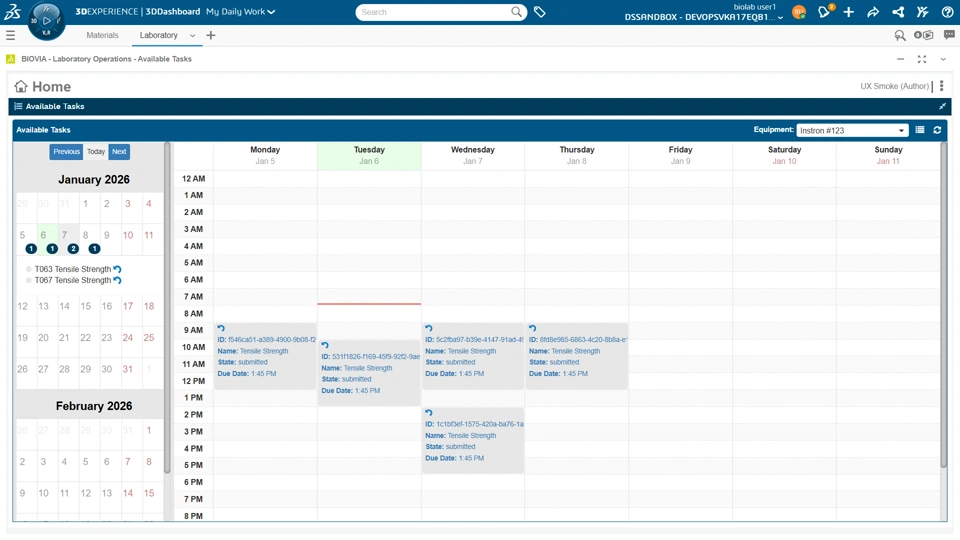Open the hamburger menu beside Materials tab
The width and height of the screenshot is (960, 540).
[10, 36]
